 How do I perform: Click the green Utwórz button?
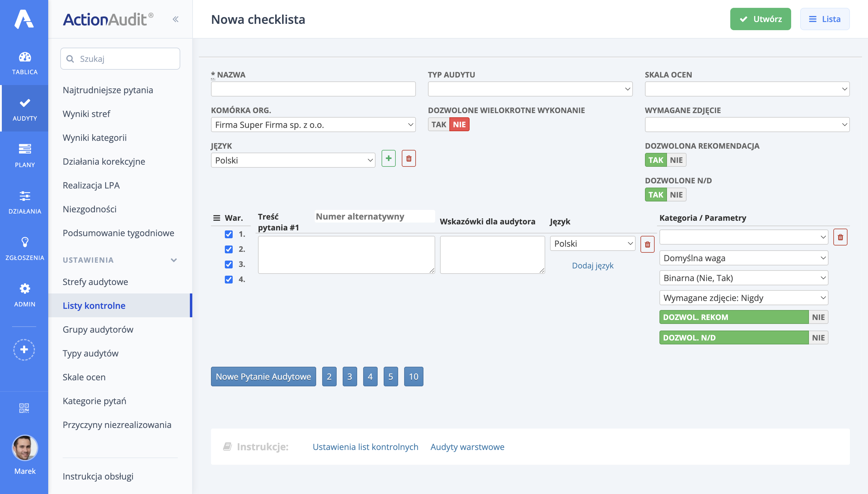(x=760, y=19)
